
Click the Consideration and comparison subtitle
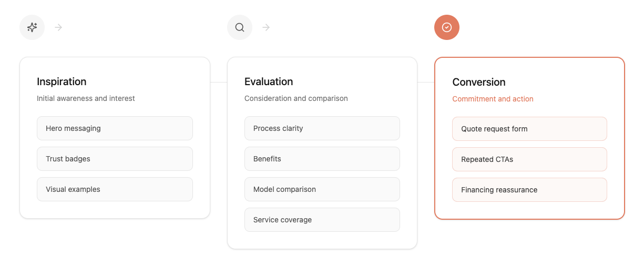[x=296, y=98]
